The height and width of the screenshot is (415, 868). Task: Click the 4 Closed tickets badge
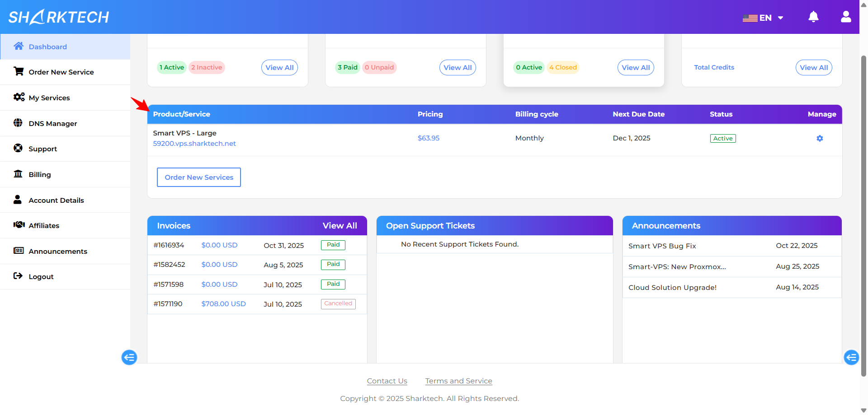click(563, 68)
